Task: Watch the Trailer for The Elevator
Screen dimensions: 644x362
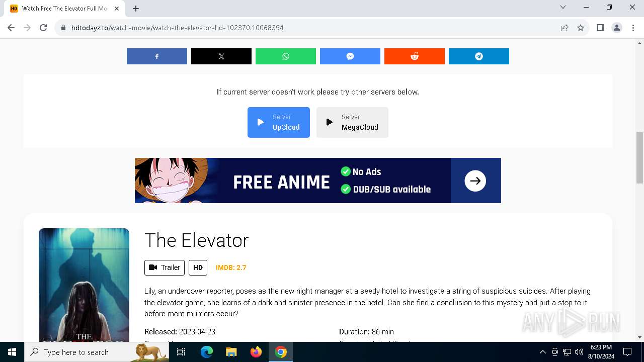Action: pyautogui.click(x=165, y=267)
